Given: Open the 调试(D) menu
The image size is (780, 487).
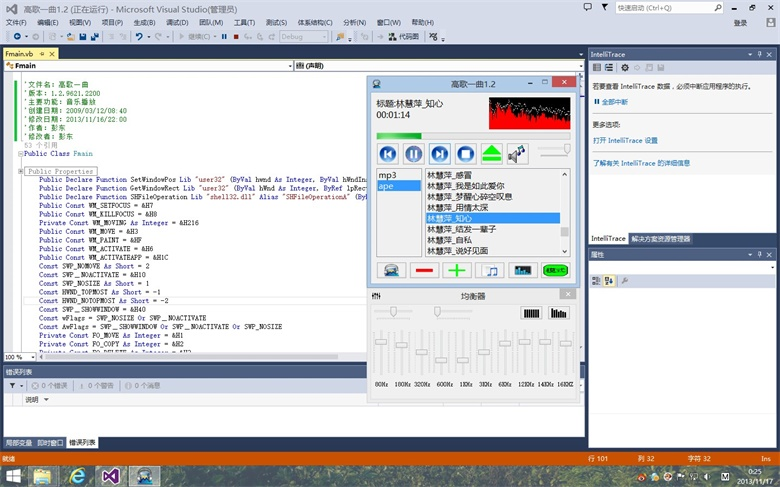Looking at the screenshot, I should coord(176,21).
